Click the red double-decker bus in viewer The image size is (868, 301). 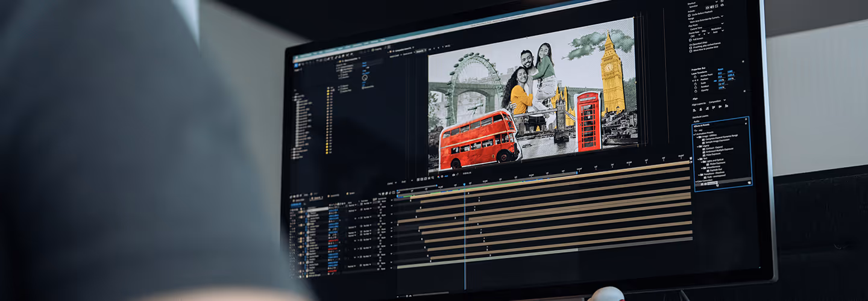pyautogui.click(x=478, y=140)
